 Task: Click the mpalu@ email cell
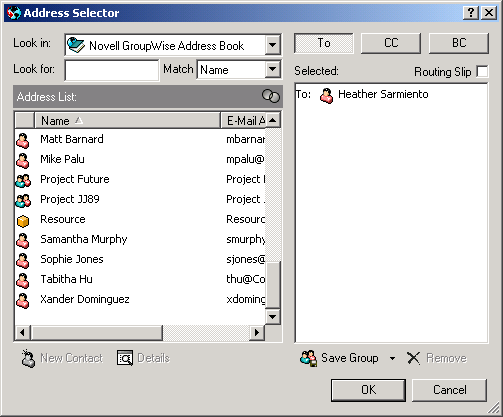coord(245,159)
